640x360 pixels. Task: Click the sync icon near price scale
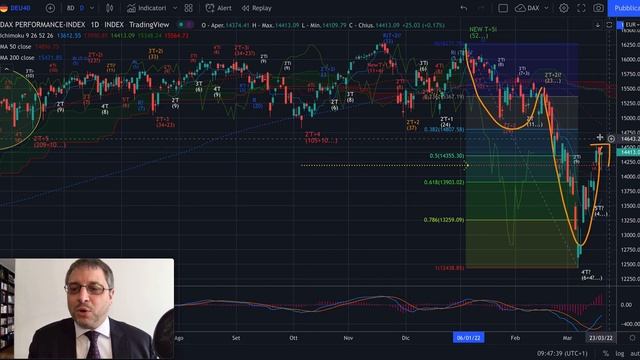pyautogui.click(x=609, y=25)
